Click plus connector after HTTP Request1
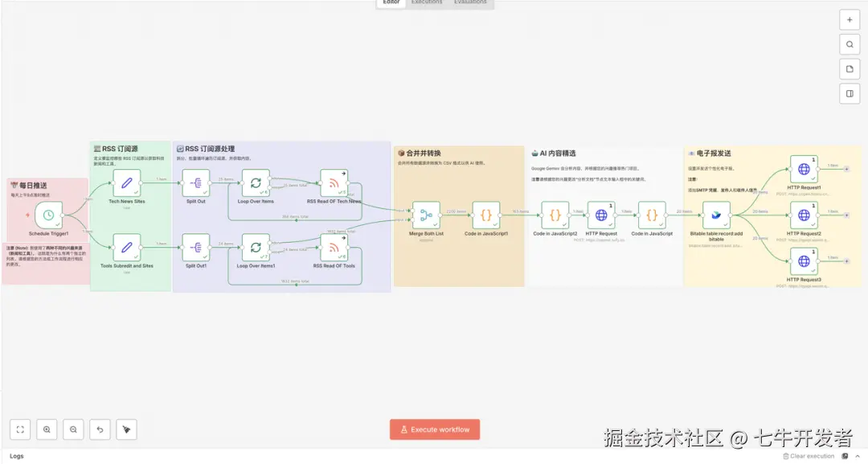The height and width of the screenshot is (464, 868). [x=846, y=169]
